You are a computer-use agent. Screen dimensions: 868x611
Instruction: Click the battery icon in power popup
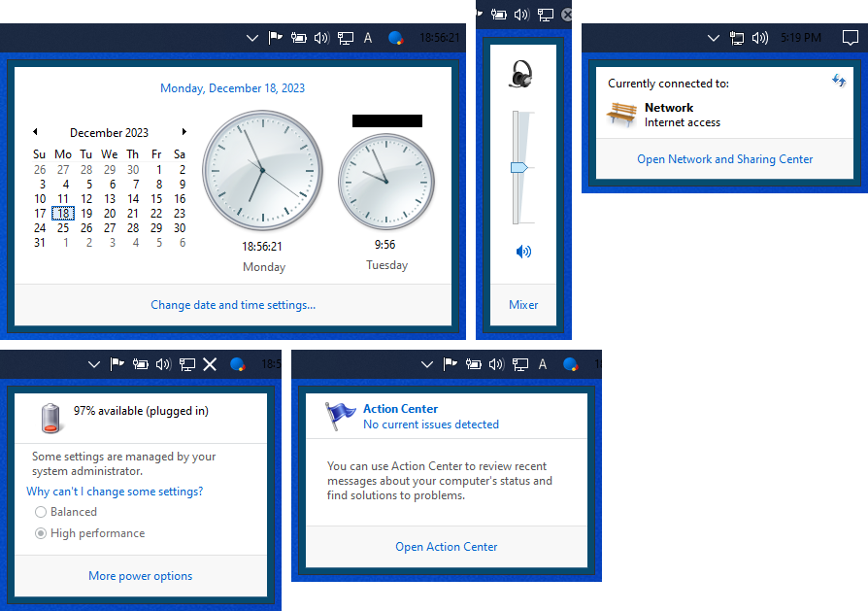coord(51,418)
